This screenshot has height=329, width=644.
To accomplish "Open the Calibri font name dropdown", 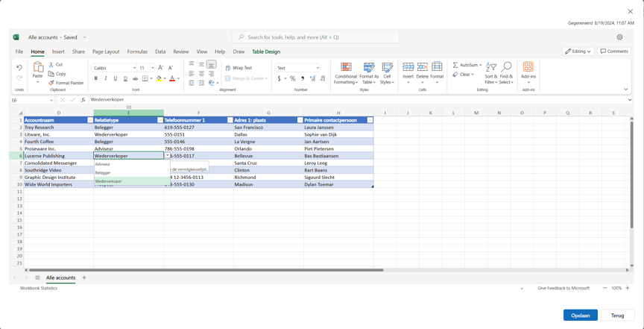I will point(134,68).
